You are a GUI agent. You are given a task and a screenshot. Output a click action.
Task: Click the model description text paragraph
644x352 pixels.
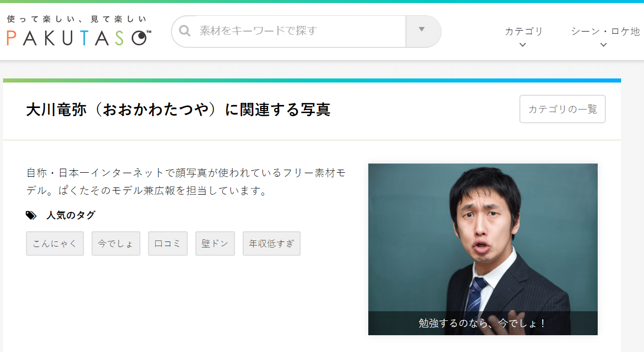186,181
